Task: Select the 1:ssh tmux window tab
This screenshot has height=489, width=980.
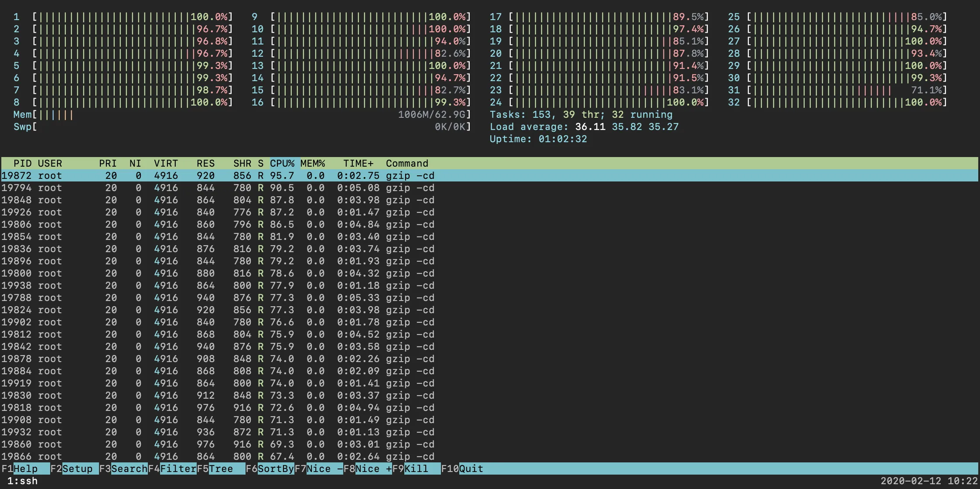Action: 22,481
